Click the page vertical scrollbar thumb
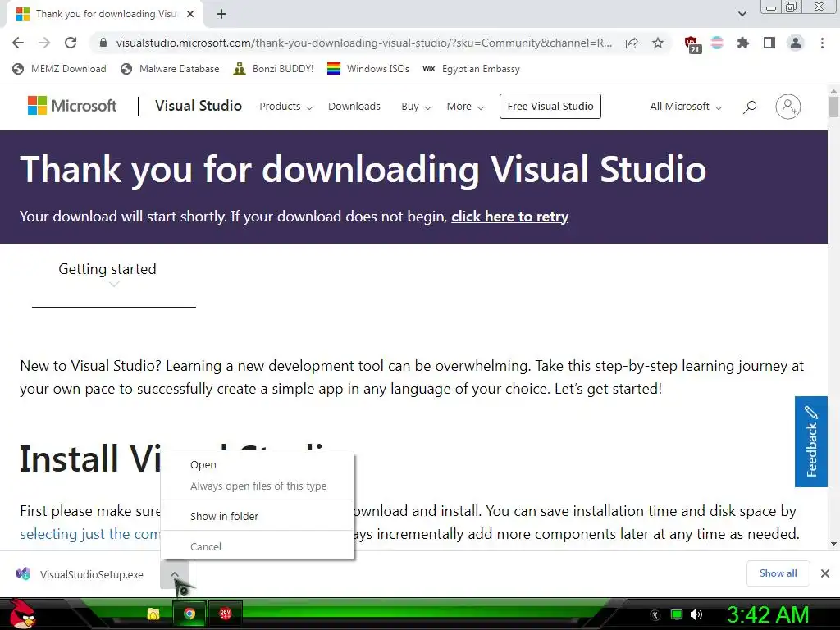 [x=833, y=106]
